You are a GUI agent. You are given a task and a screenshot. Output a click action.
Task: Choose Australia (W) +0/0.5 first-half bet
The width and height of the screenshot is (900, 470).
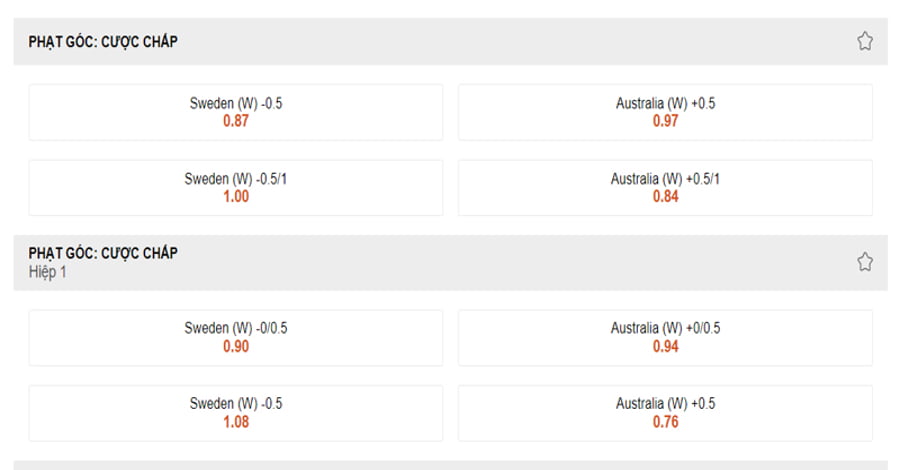tap(665, 337)
